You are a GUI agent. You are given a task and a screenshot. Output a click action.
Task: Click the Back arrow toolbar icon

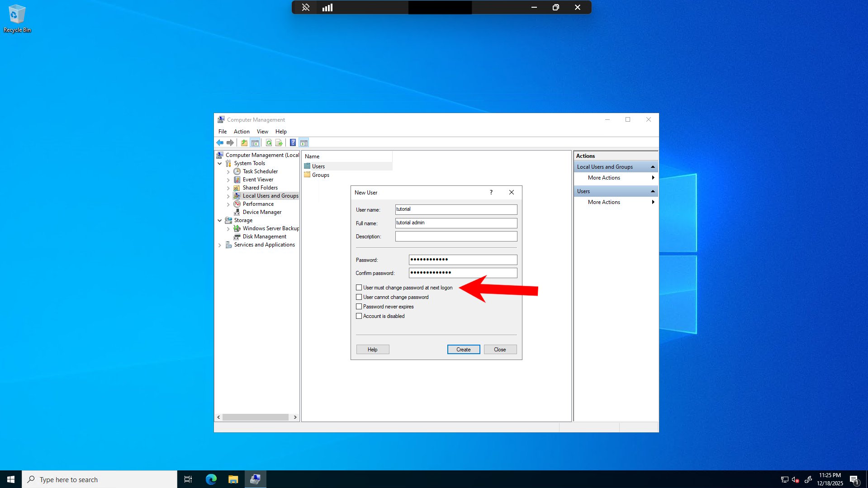pyautogui.click(x=220, y=143)
